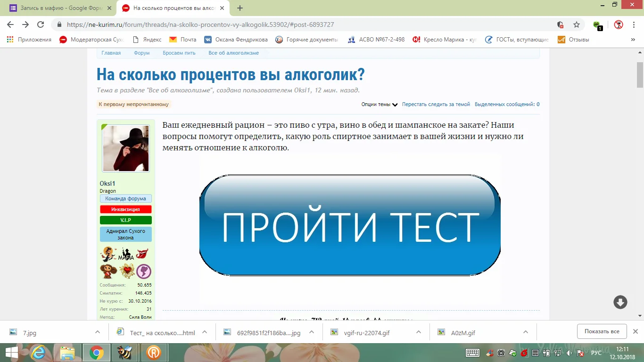The width and height of the screenshot is (644, 362).
Task: Click the page vertical scrollbar thumb
Action: pos(640,74)
